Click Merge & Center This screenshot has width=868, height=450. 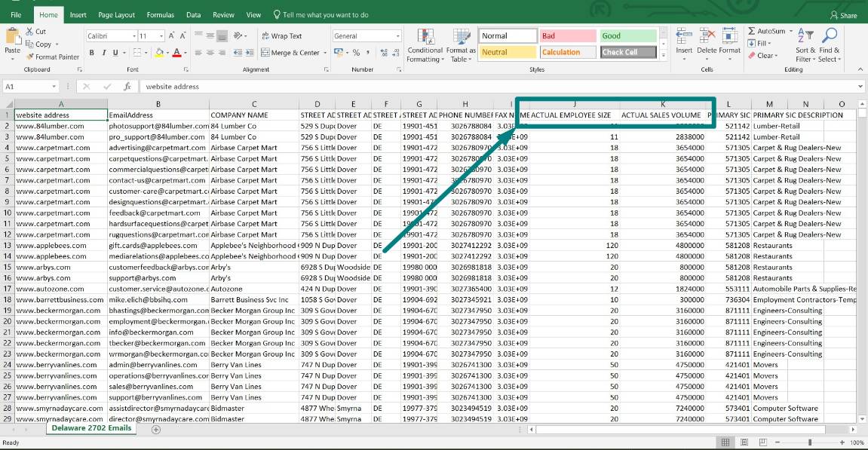point(290,53)
